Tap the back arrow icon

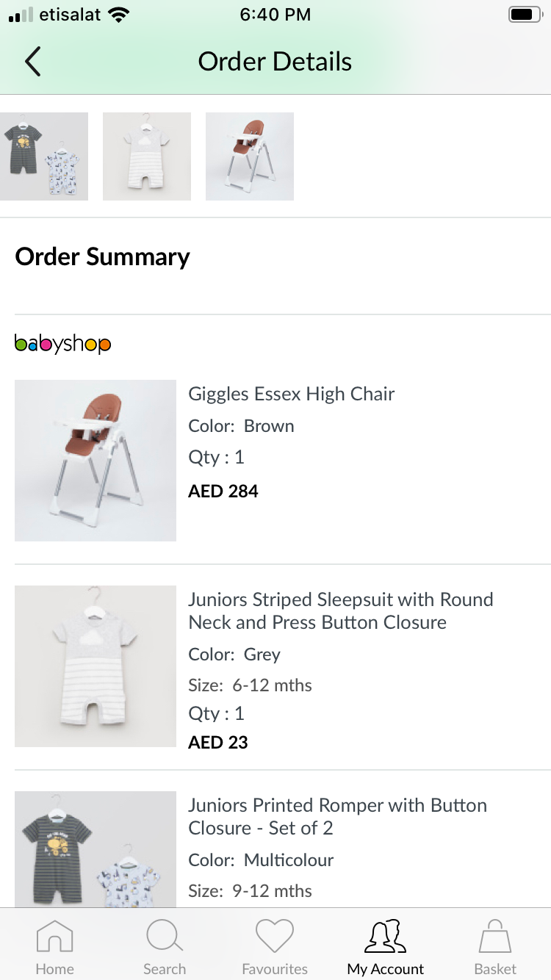point(33,62)
